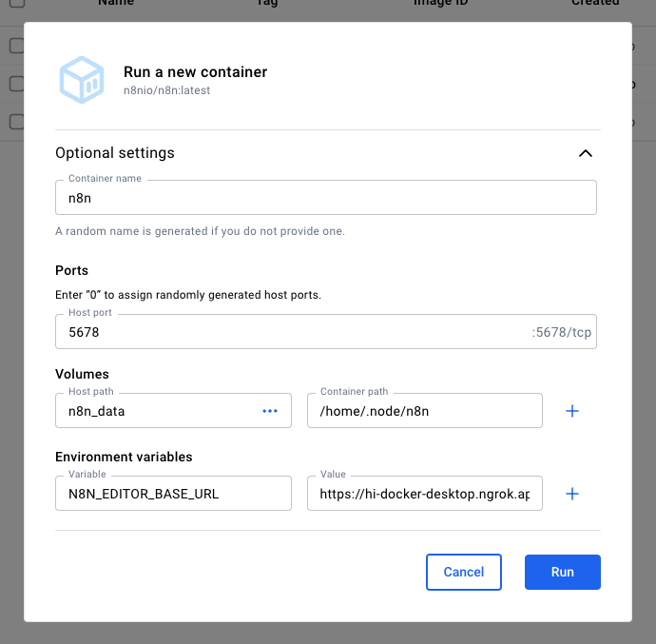656x644 pixels.
Task: Select the second image row checkbox
Action: 16,84
